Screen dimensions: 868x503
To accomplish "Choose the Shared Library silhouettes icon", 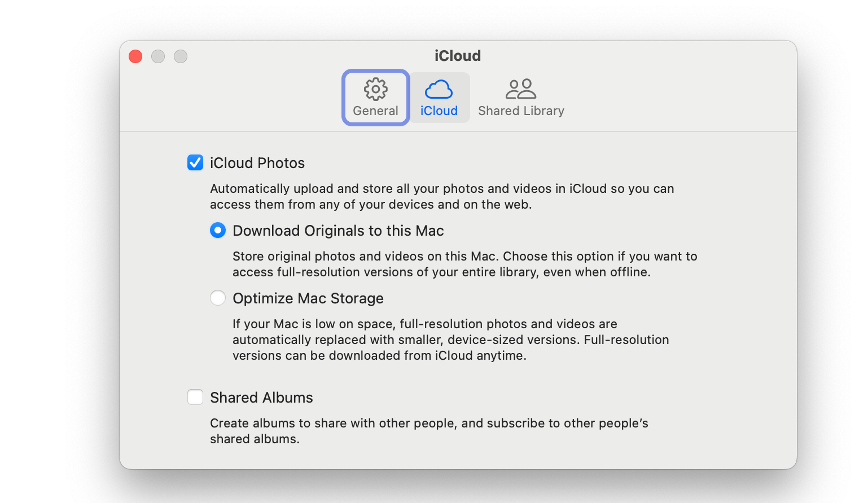I will (520, 88).
